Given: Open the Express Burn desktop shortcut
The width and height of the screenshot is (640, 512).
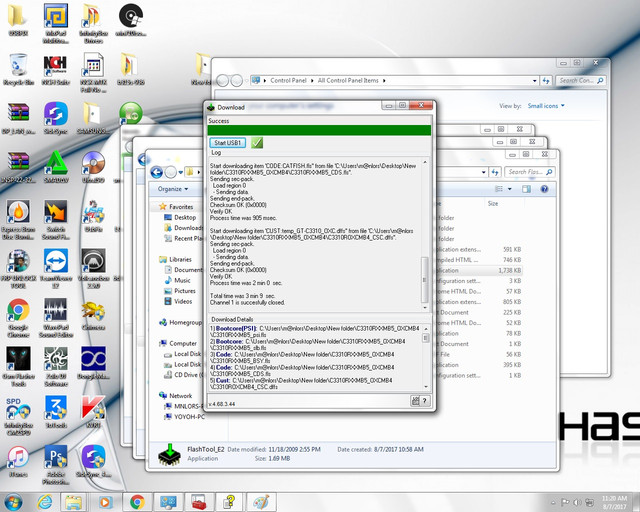Looking at the screenshot, I should click(x=18, y=220).
